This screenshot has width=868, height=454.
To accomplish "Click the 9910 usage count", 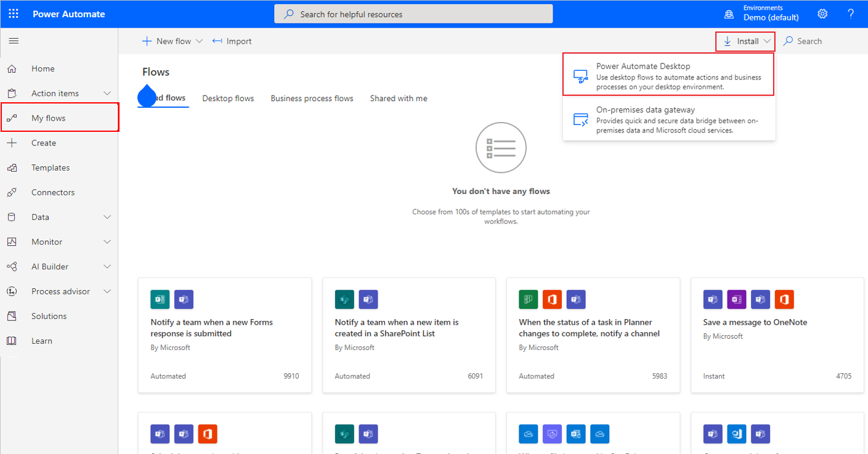I will pos(291,376).
